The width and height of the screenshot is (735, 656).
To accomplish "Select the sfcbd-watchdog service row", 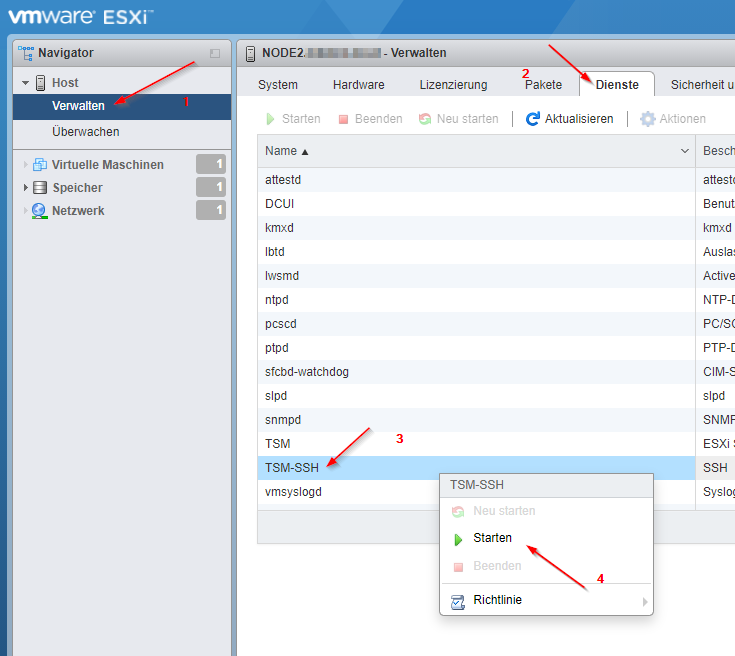I will click(476, 372).
